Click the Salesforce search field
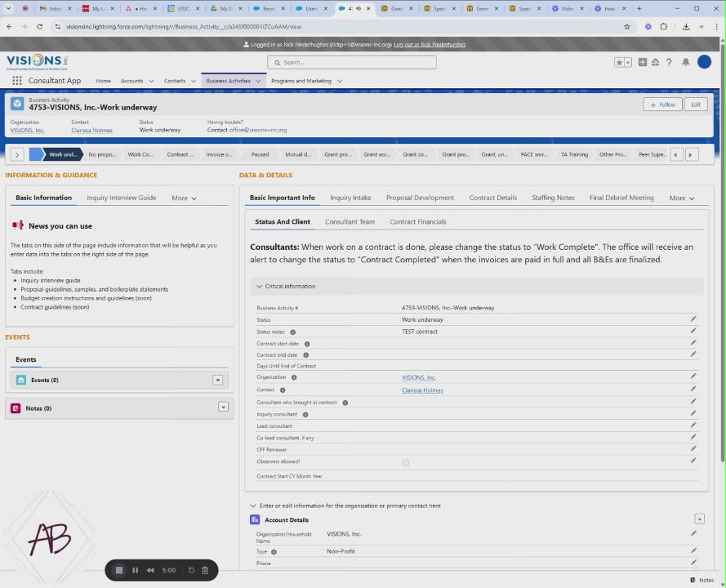 [x=352, y=62]
